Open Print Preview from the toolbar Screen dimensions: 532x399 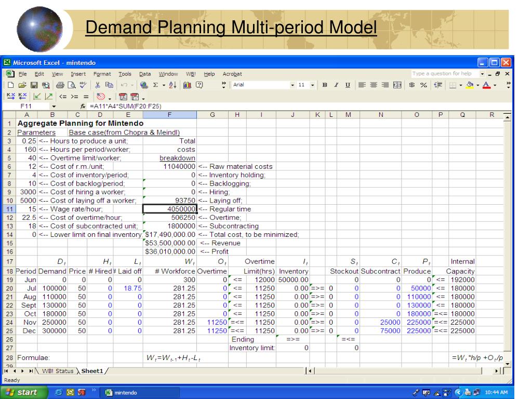point(72,85)
